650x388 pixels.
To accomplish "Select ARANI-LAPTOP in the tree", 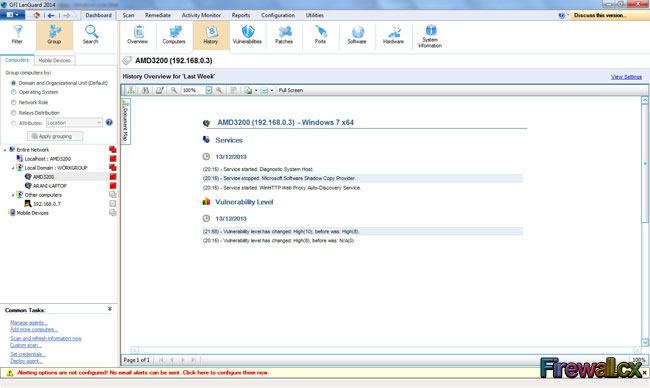I will 50,186.
